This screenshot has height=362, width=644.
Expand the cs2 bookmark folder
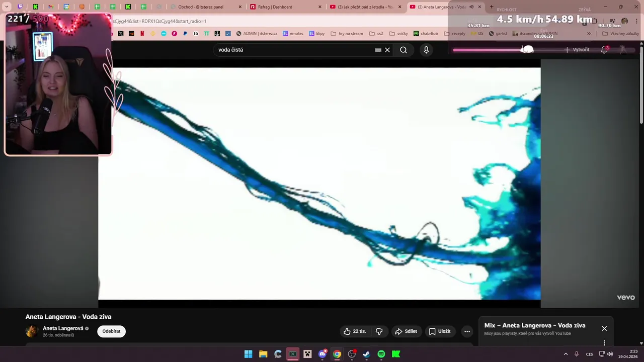[x=376, y=34]
